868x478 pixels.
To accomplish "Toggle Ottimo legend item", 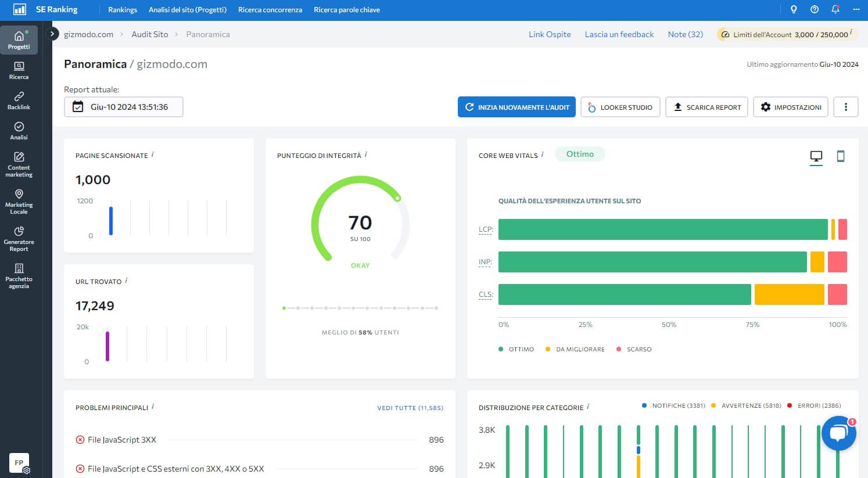I will (x=516, y=349).
